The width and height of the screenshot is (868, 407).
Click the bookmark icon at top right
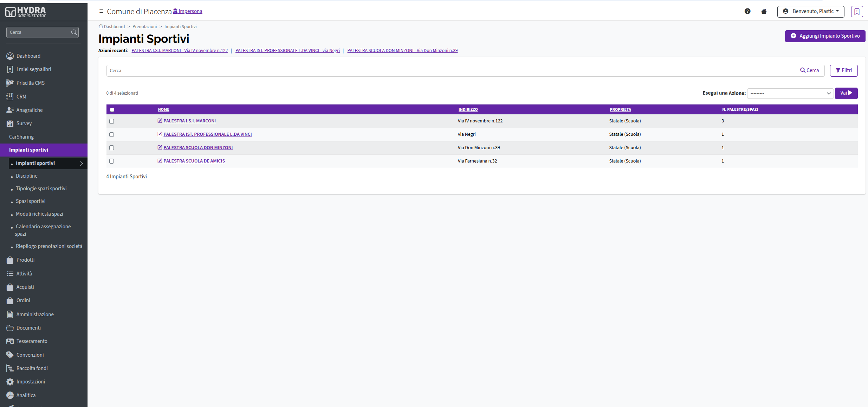(x=857, y=11)
